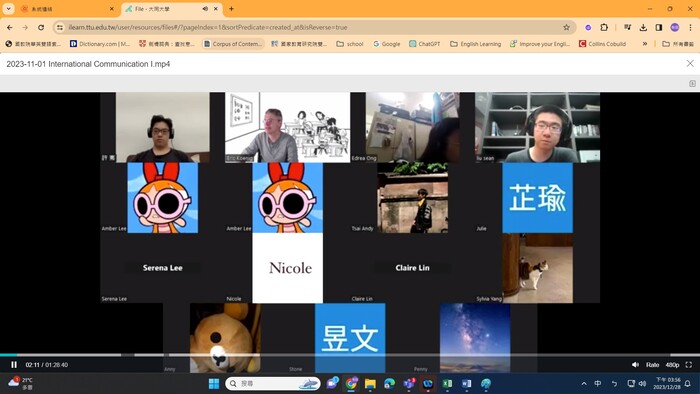Click the Sylvia Yang cat tile
This screenshot has width=700, height=394.
pyautogui.click(x=538, y=268)
